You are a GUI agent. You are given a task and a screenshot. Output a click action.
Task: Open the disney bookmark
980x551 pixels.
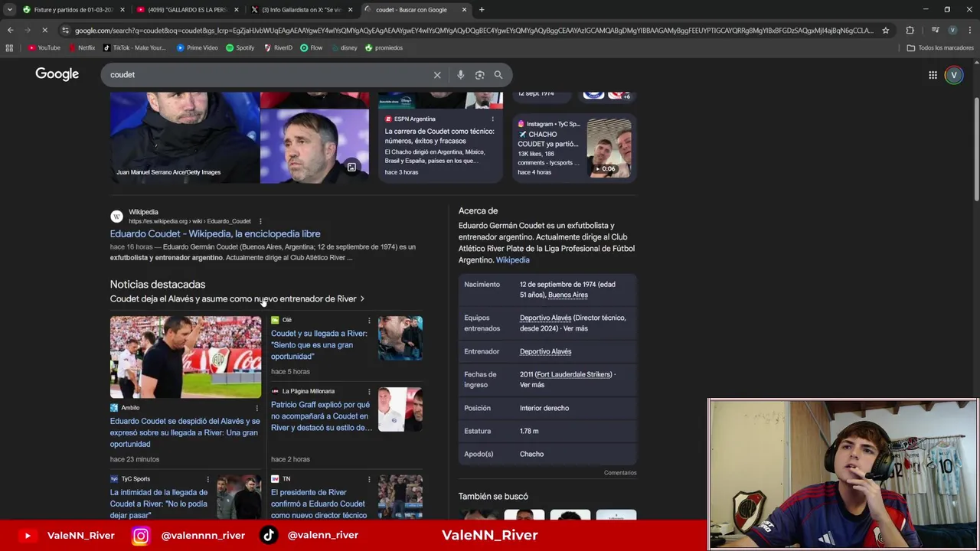pyautogui.click(x=344, y=47)
